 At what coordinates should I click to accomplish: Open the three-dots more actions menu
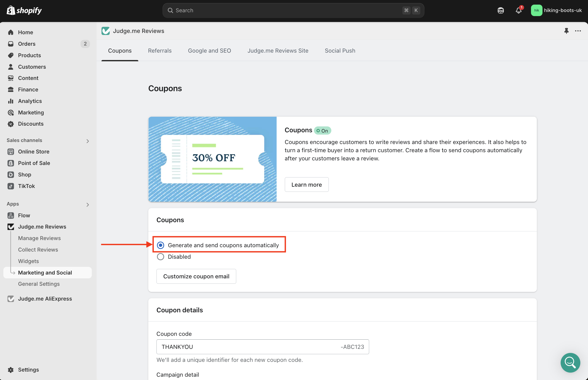tap(578, 31)
